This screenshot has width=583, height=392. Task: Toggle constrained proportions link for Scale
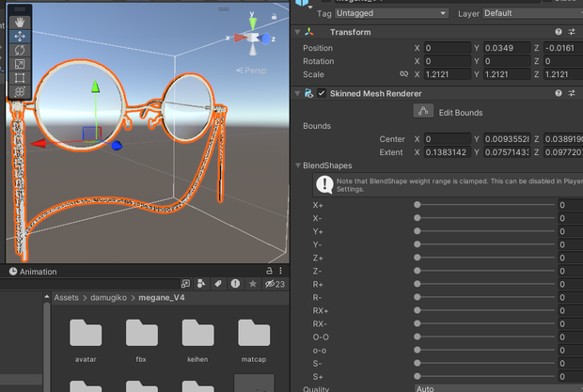tap(403, 74)
